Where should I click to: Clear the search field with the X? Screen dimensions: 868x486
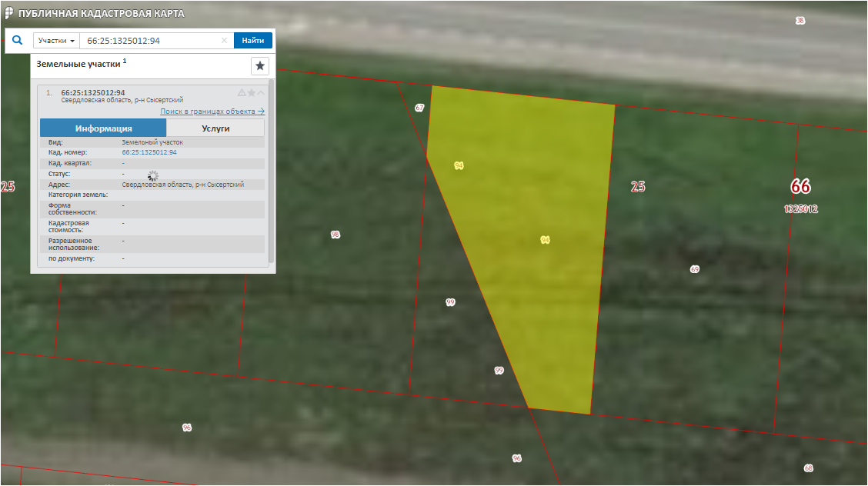[x=225, y=41]
